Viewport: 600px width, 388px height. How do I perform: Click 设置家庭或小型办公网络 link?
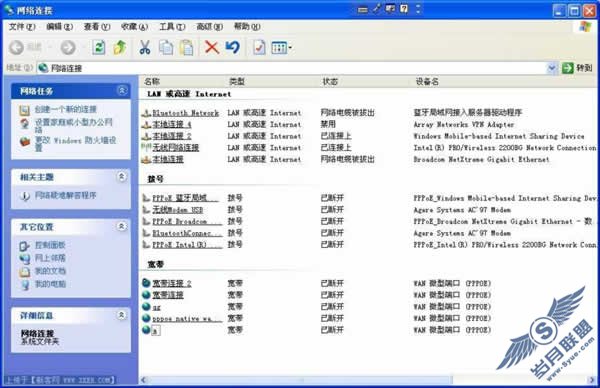(73, 126)
